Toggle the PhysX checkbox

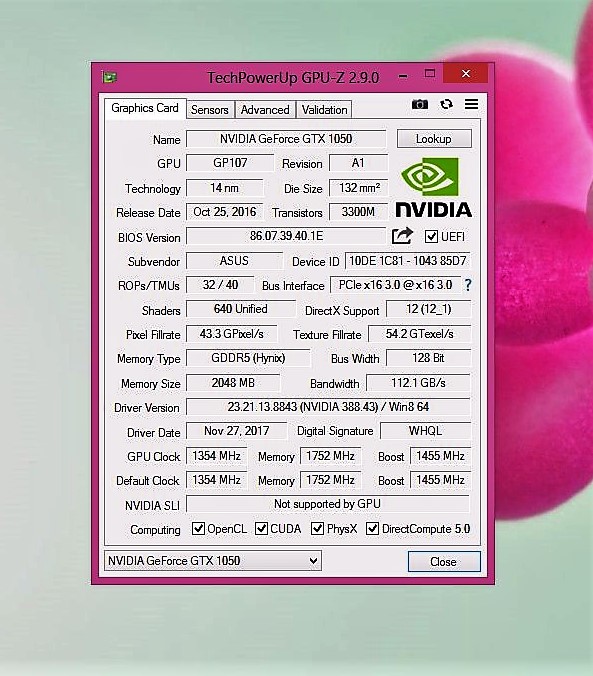(317, 528)
